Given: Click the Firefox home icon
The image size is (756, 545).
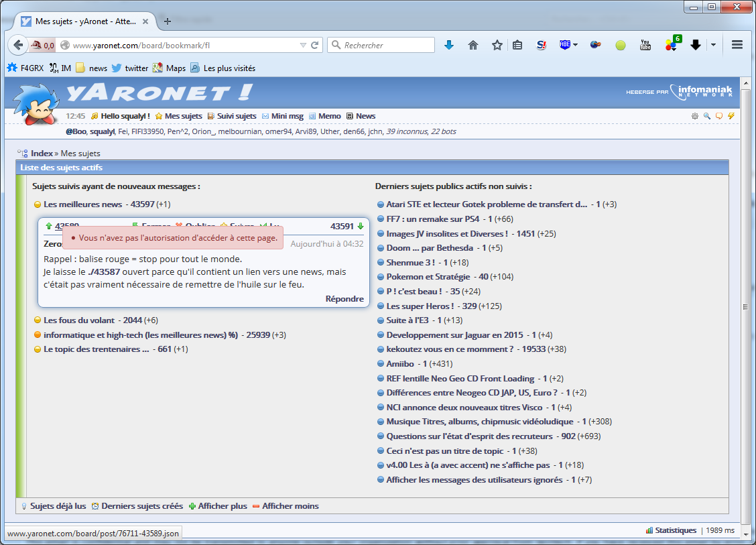Looking at the screenshot, I should point(473,45).
